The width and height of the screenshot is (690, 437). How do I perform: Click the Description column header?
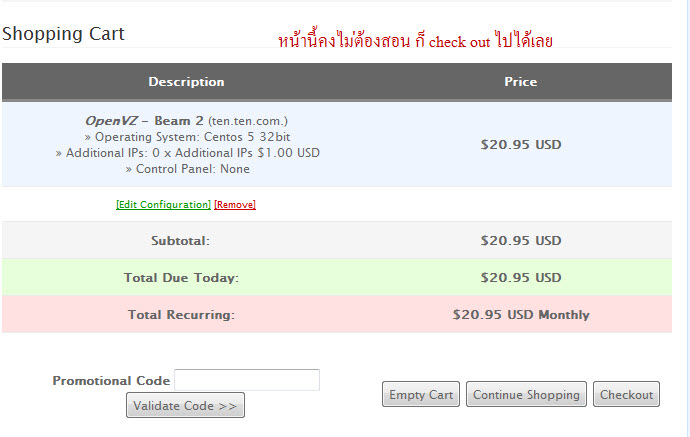pos(186,82)
